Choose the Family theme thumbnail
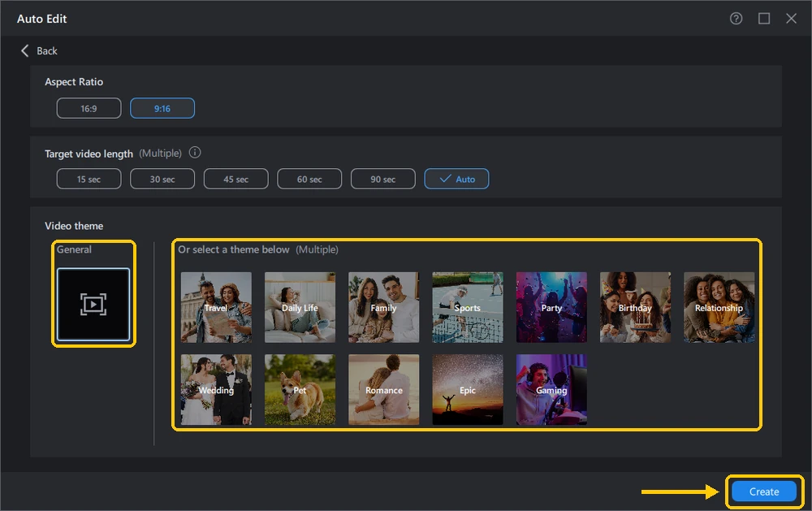812x511 pixels. pyautogui.click(x=384, y=307)
